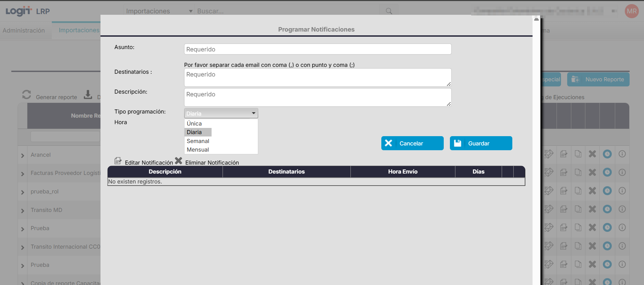Open the Importaciones module dropdown
Screen dimensions: 644x285
pos(159,11)
